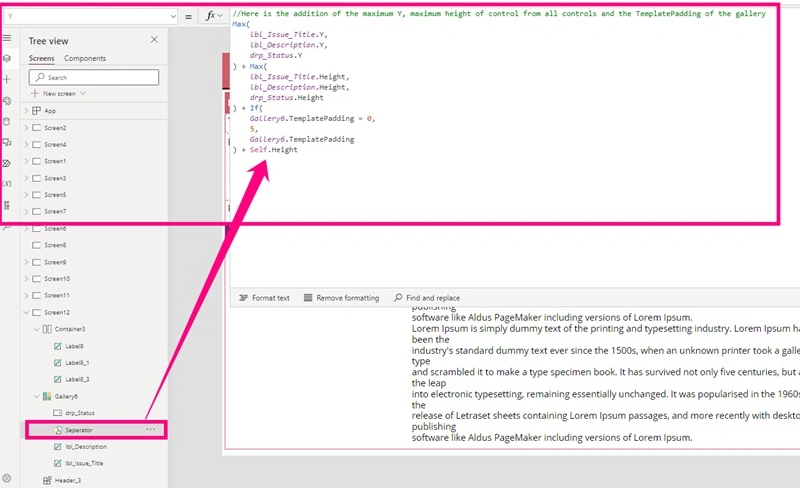Expand Screen4 in the tree
The width and height of the screenshot is (800, 488).
tap(26, 144)
